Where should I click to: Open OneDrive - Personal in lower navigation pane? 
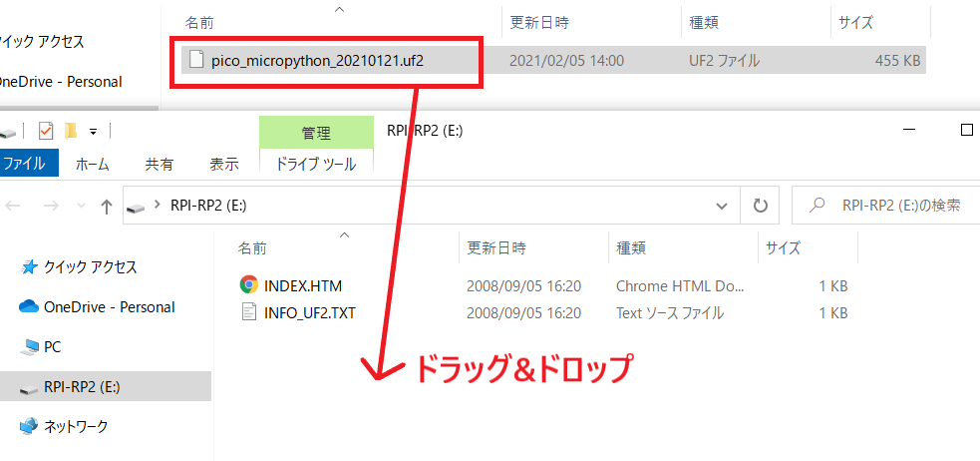pos(109,307)
